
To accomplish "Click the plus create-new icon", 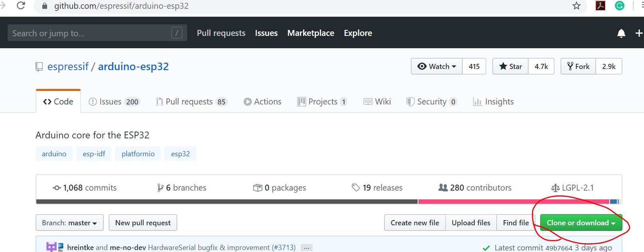I will pyautogui.click(x=638, y=33).
